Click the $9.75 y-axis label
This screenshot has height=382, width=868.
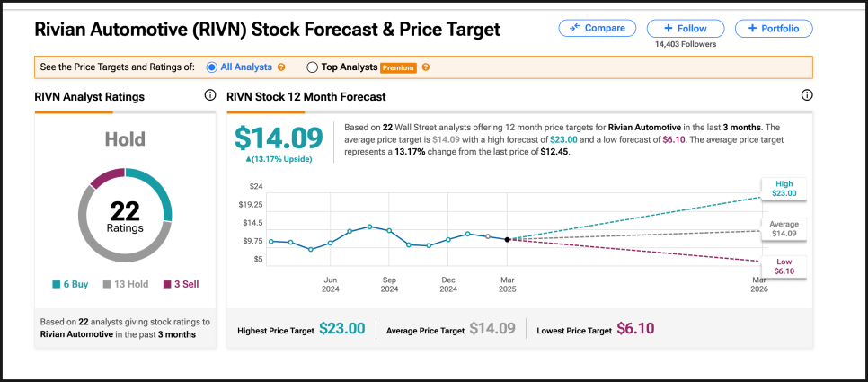[x=252, y=241]
